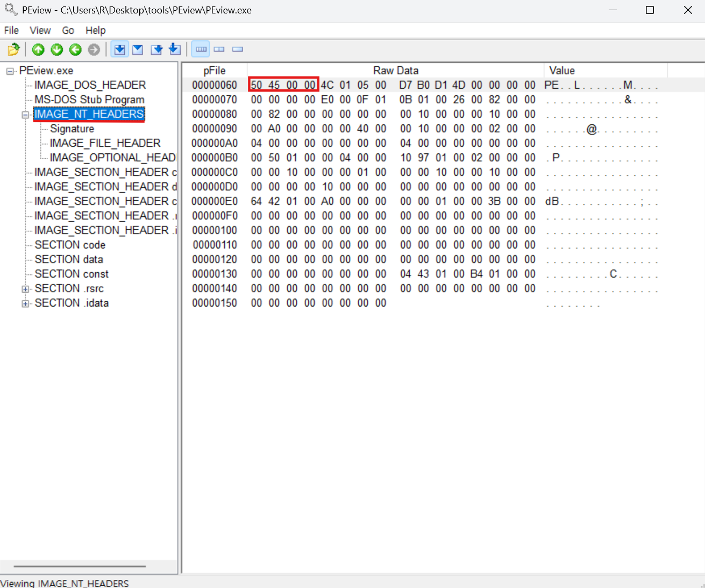705x588 pixels.
Task: Click the tree panel horizontal scrollbar
Action: [x=80, y=566]
